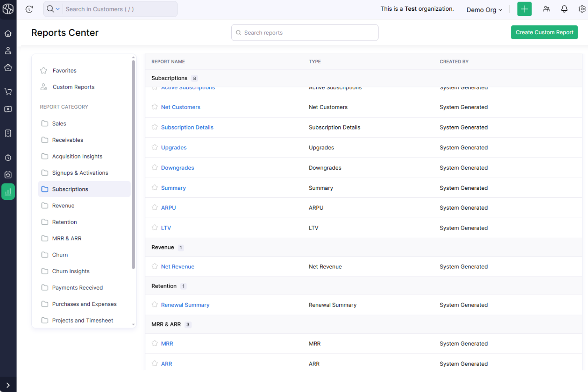Open the Demo Org dropdown

point(484,10)
